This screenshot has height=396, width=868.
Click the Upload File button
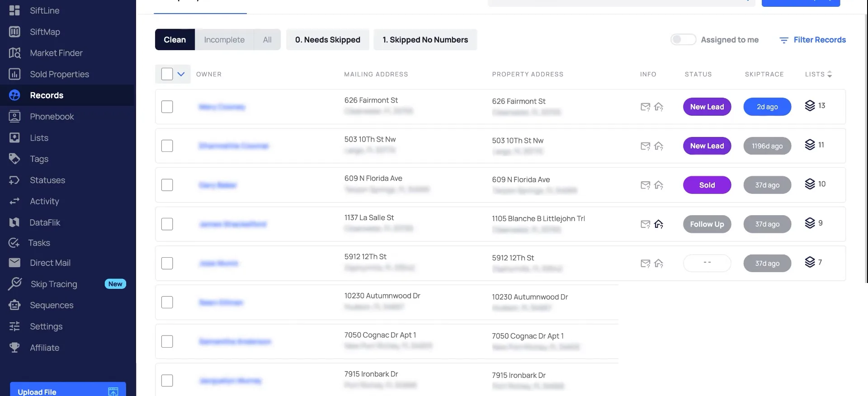pyautogui.click(x=68, y=389)
